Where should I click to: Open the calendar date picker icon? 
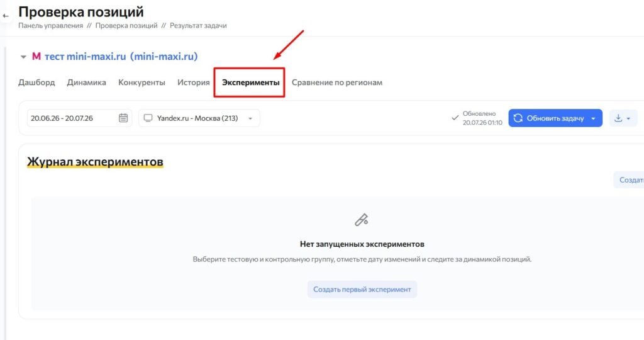(x=123, y=118)
